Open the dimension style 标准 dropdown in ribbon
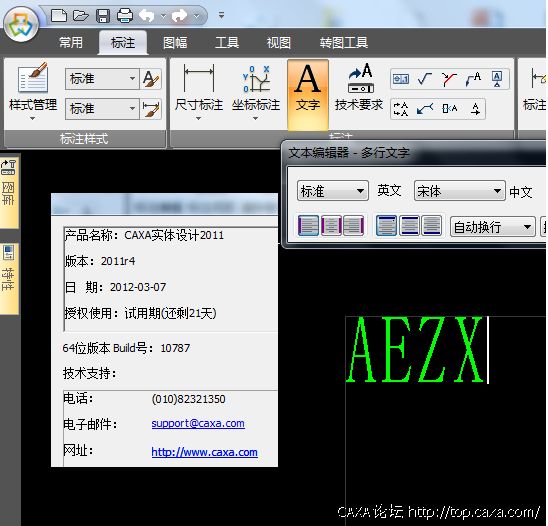The height and width of the screenshot is (526, 548). (x=102, y=109)
